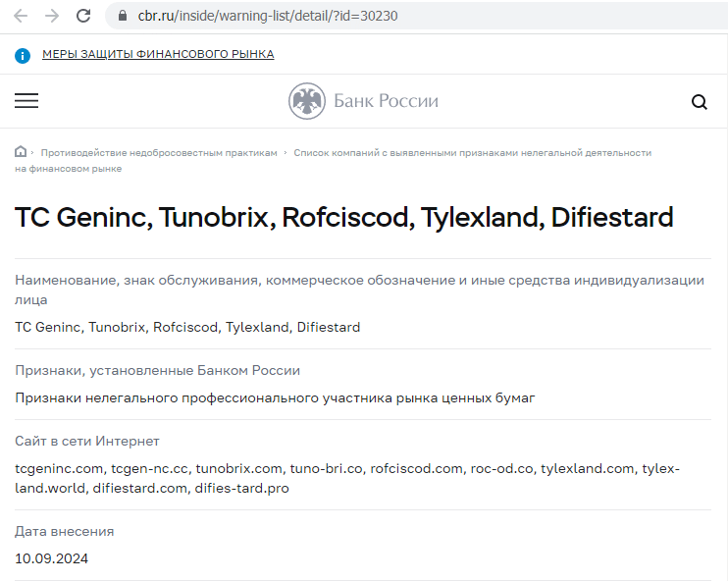The width and height of the screenshot is (728, 581).
Task: Click the 'Сайт в сети Интернет' label
Action: pos(86,441)
